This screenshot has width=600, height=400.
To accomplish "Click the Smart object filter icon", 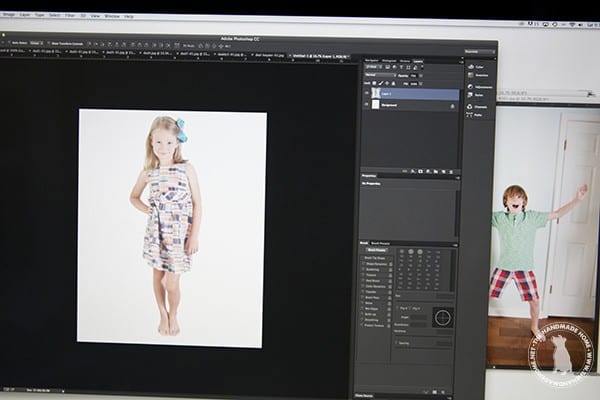I will pyautogui.click(x=415, y=67).
